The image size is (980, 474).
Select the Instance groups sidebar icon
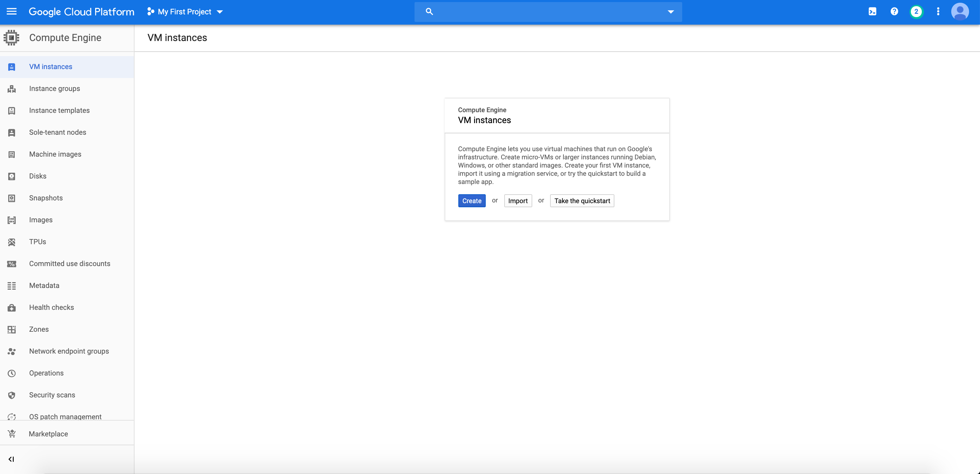pyautogui.click(x=12, y=89)
